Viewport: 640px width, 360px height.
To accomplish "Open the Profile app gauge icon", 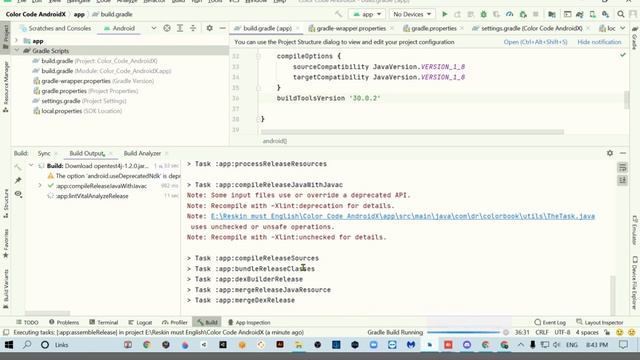I will point(509,14).
